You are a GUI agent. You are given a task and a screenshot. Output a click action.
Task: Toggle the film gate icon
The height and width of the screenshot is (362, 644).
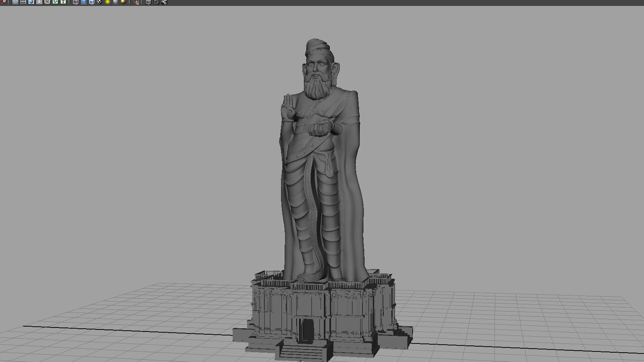click(x=23, y=2)
